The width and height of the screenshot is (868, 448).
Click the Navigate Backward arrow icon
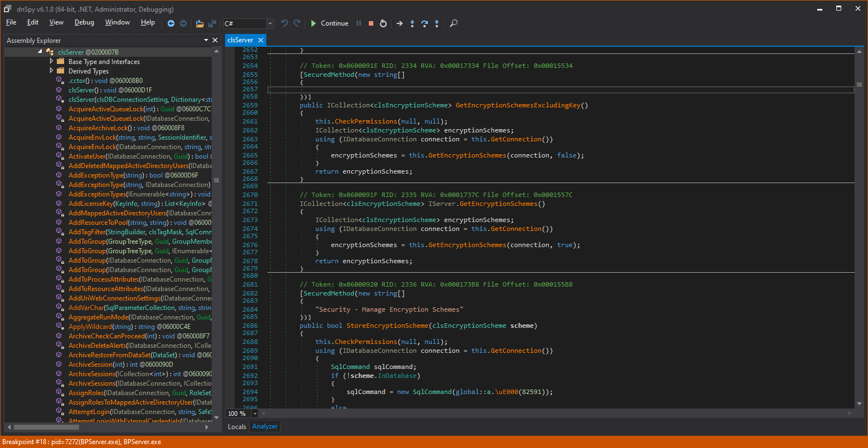click(x=171, y=23)
